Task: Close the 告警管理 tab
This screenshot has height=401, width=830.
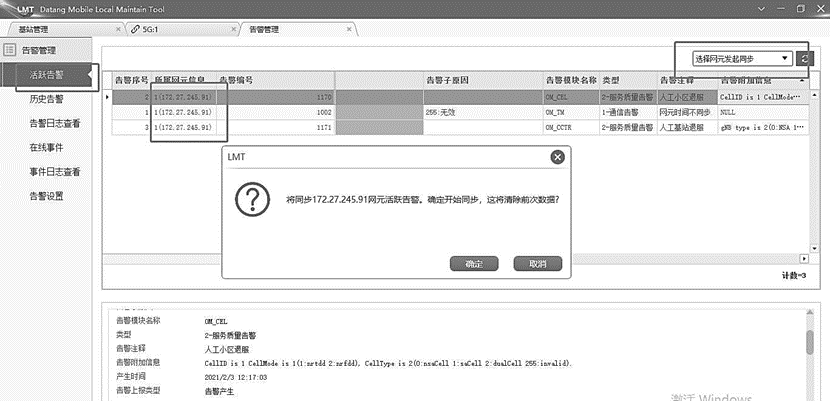Action: (x=349, y=29)
